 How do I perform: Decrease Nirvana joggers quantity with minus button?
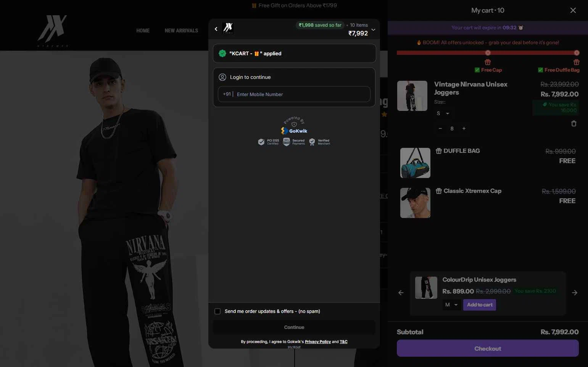point(440,128)
